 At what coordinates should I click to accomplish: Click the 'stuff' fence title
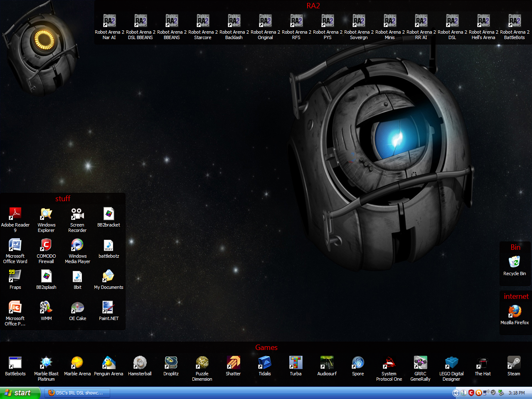point(63,199)
